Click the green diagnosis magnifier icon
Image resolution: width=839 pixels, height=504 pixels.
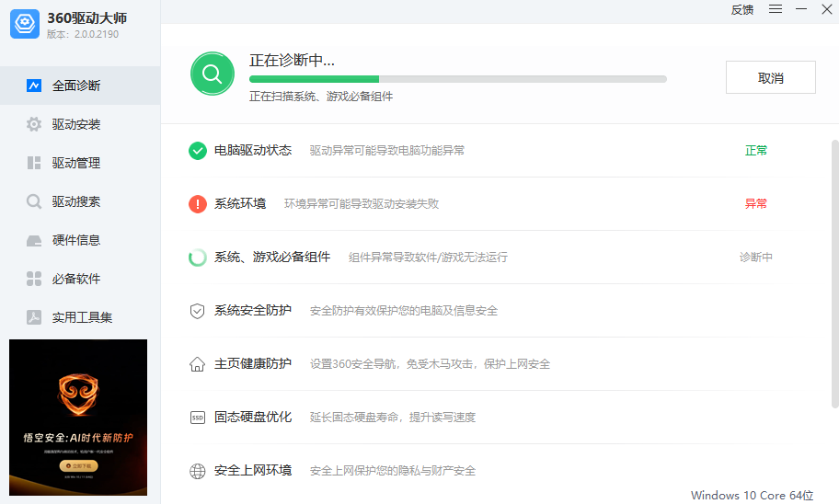coord(213,74)
